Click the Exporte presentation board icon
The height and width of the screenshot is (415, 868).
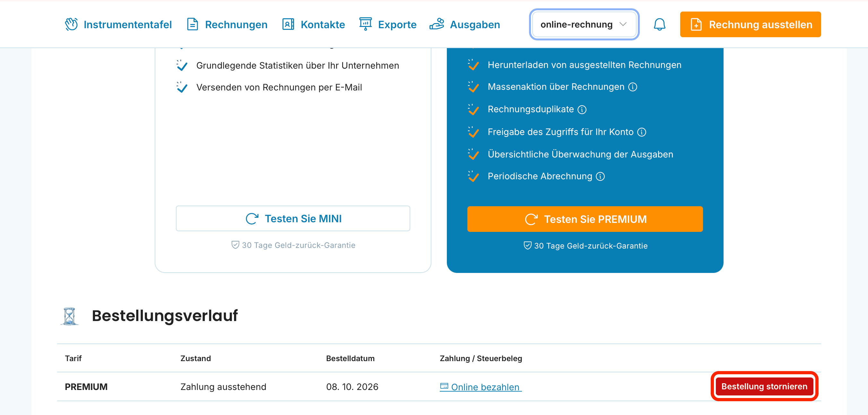pos(365,24)
